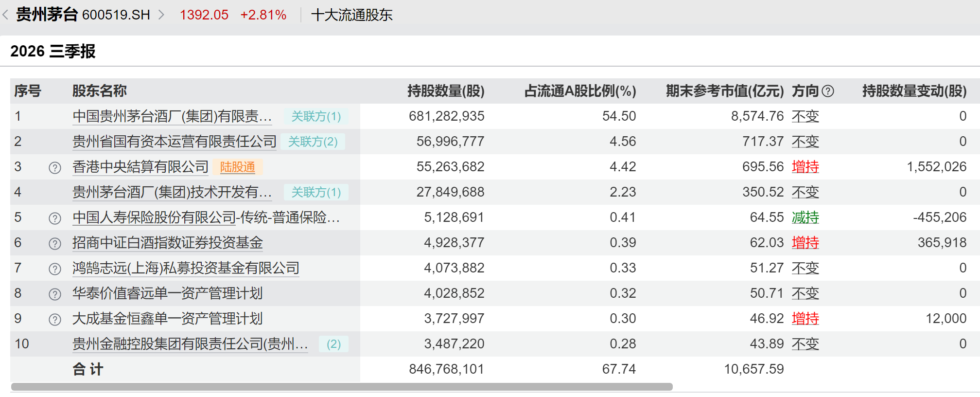Click 不变 direction for 鸿鹄志远 row
980x397 pixels.
pos(805,268)
